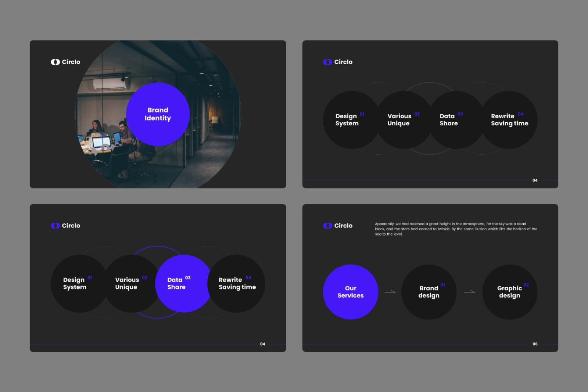Click number 01 beside Design on top-right slide
Screen dimensions: 588x392
(362, 114)
